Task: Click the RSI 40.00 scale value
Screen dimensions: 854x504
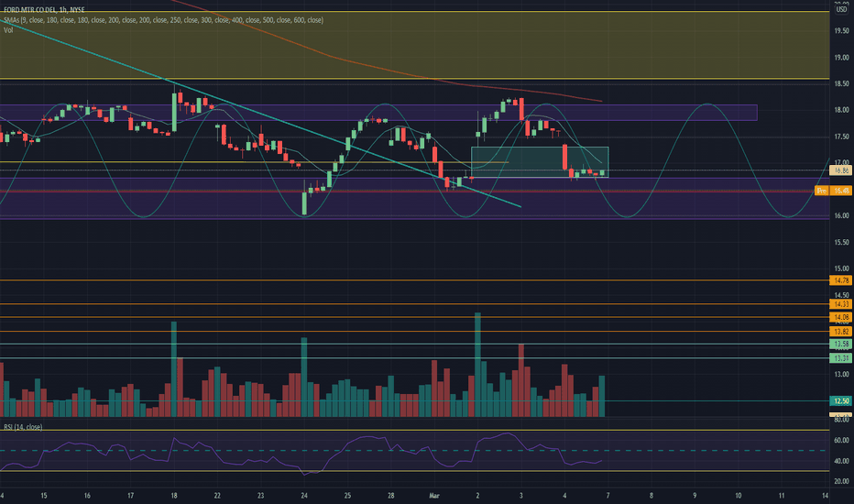Action: 841,461
